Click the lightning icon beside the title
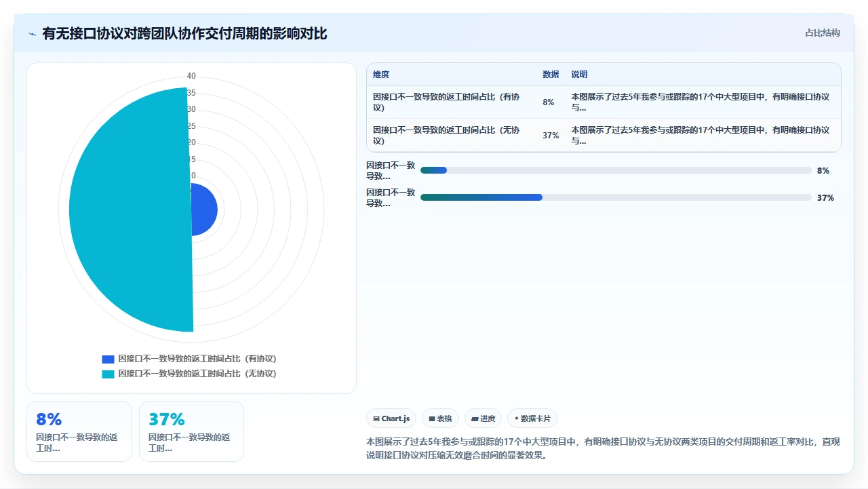Viewport: 868px width, 489px height. coord(33,34)
